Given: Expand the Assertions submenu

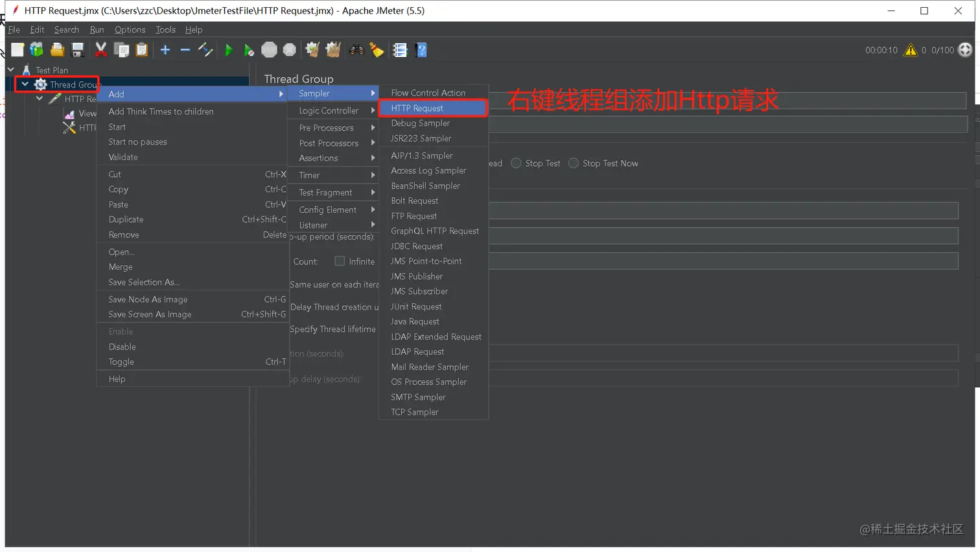Looking at the screenshot, I should (334, 158).
